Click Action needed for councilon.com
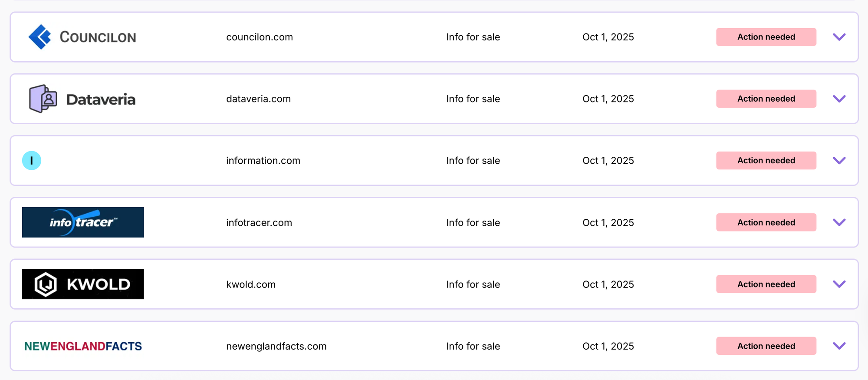Image resolution: width=868 pixels, height=380 pixels. coord(766,37)
